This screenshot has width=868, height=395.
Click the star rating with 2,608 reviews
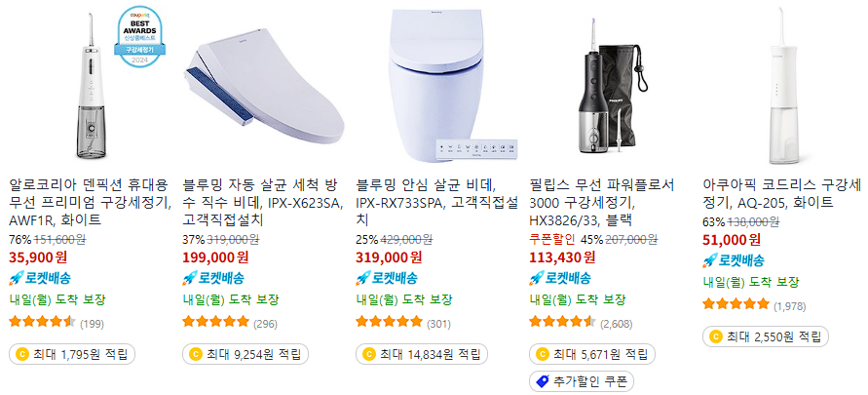click(581, 324)
